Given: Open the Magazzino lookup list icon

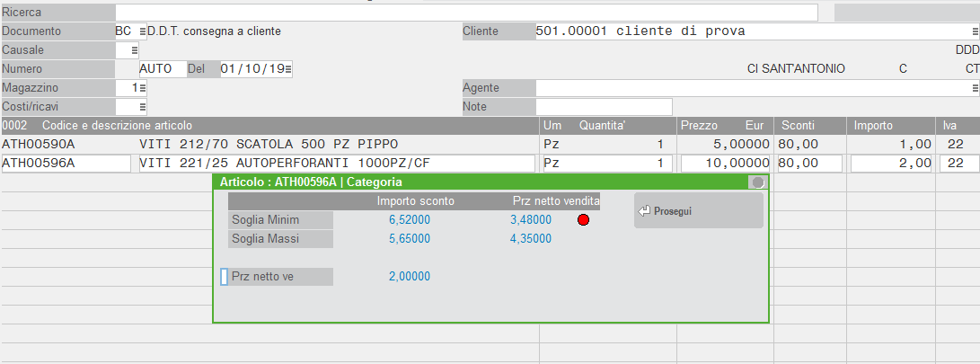Looking at the screenshot, I should tap(142, 88).
